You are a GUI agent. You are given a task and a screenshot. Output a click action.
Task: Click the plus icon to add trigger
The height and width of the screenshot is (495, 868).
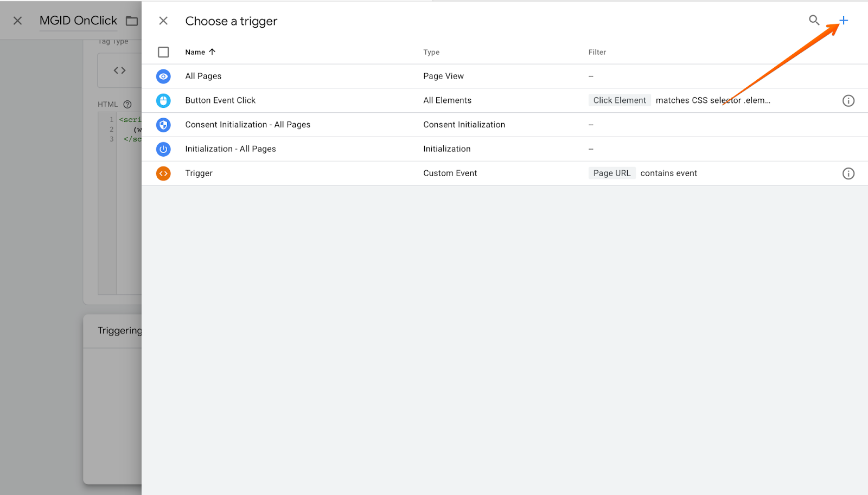coord(844,21)
